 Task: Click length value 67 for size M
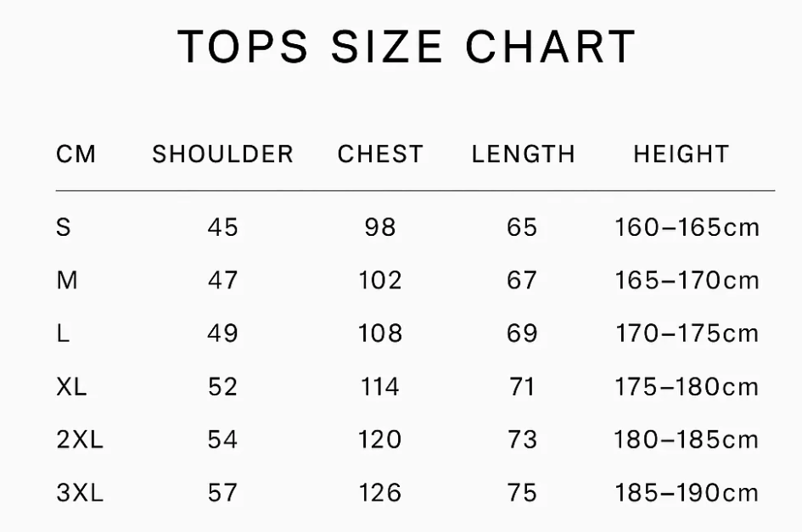pyautogui.click(x=522, y=280)
